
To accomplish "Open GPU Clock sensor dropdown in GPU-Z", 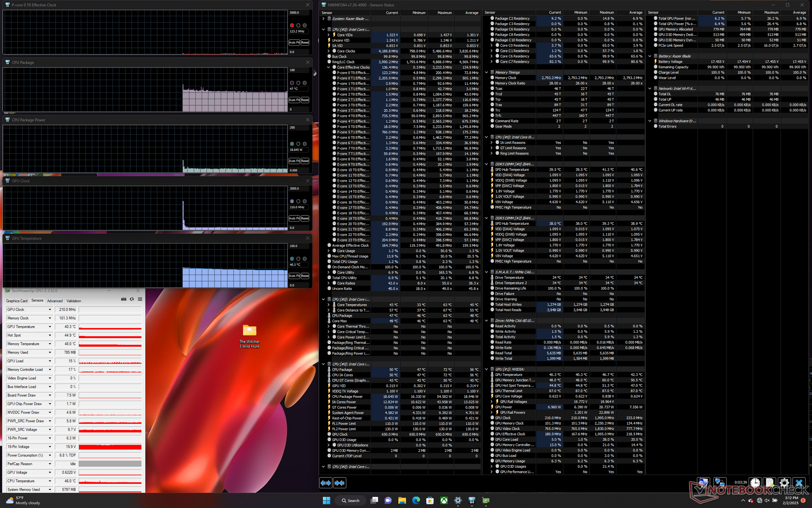I will (x=49, y=310).
